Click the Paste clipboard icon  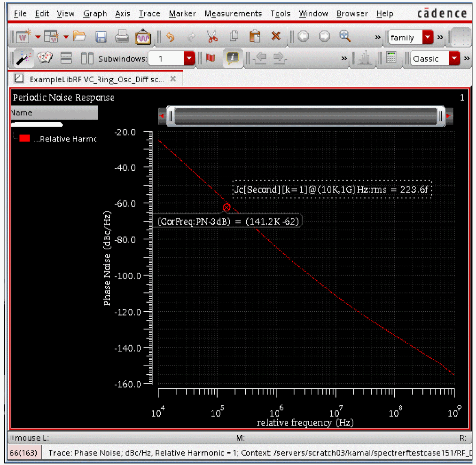pos(254,36)
